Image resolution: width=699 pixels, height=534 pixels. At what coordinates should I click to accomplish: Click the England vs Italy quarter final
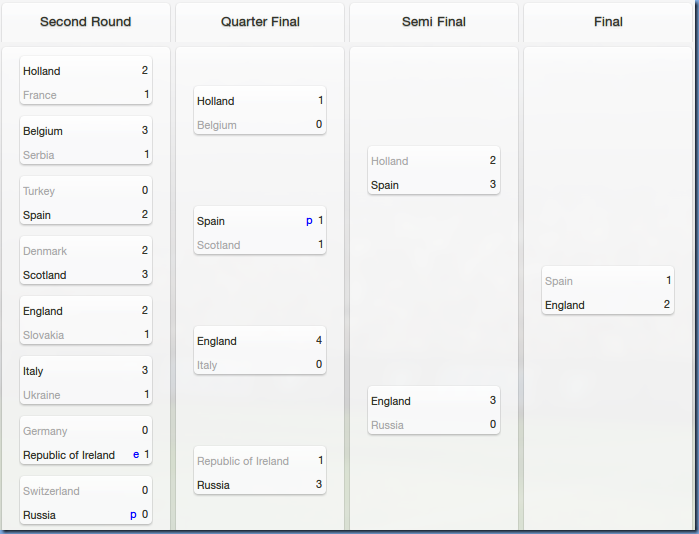tap(260, 353)
